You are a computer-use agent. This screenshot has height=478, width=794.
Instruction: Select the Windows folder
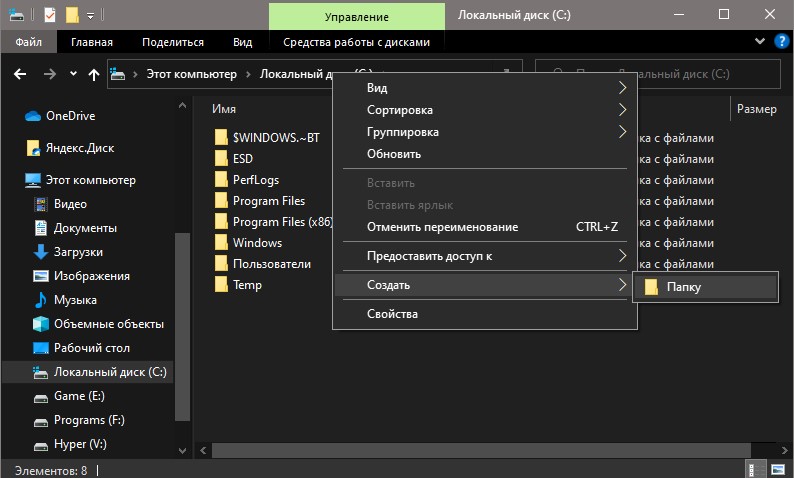pos(257,243)
